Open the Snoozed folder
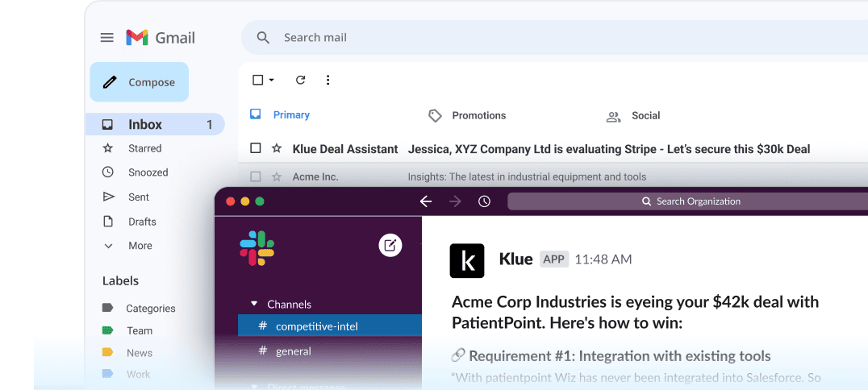Screen dimensions: 868x390 148,172
